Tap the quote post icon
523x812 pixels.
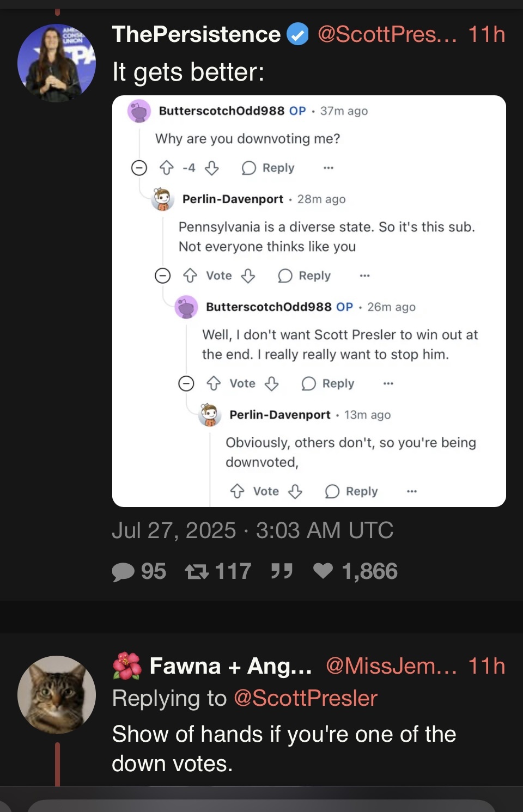tap(282, 571)
